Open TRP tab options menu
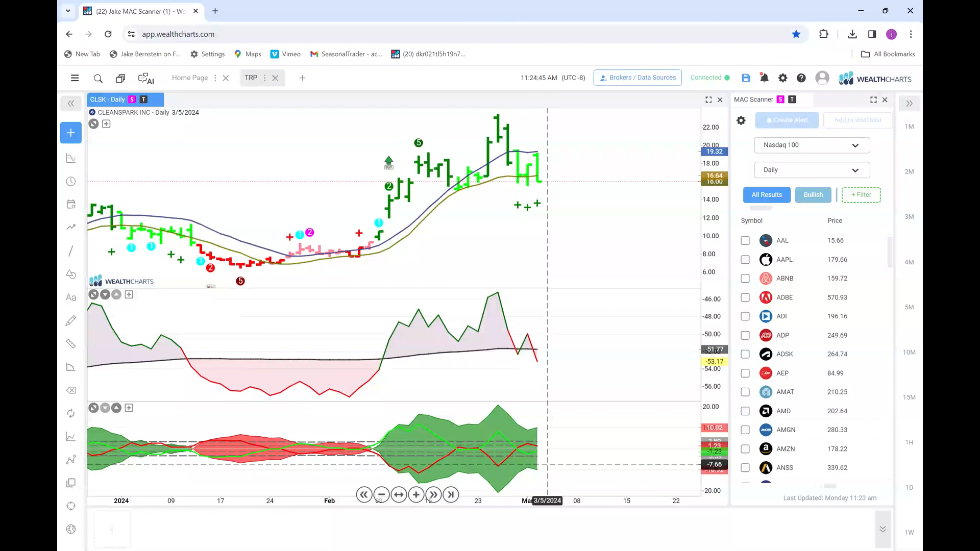Image resolution: width=980 pixels, height=551 pixels. point(264,78)
